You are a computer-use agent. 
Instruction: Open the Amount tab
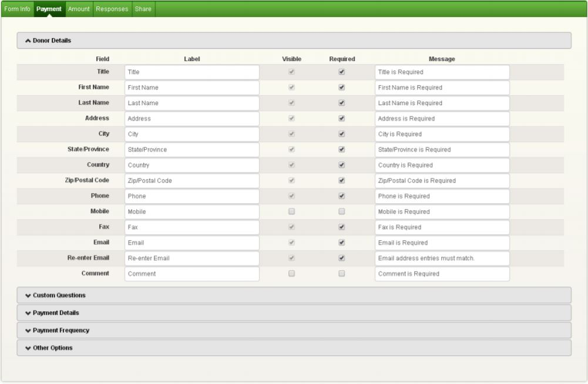pyautogui.click(x=79, y=9)
